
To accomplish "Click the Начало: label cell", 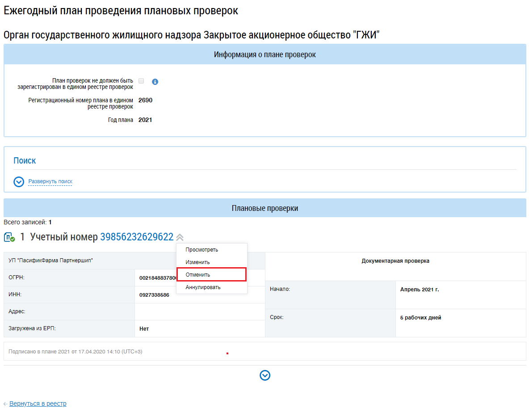I will (x=330, y=295).
